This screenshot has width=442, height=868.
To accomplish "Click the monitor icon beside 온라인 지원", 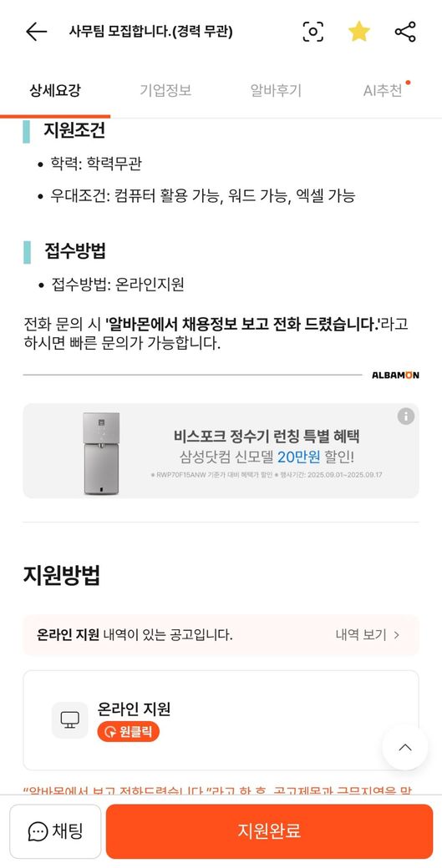I will (70, 720).
